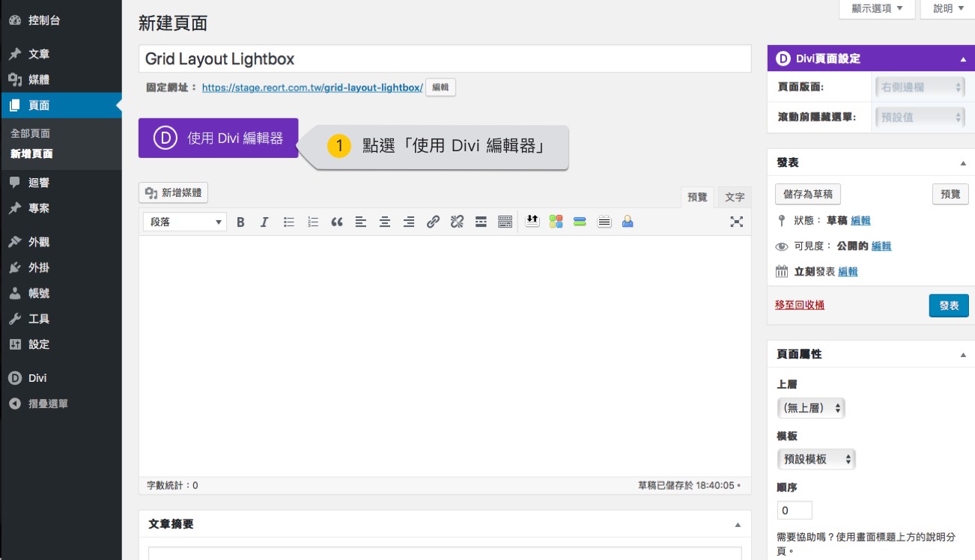Open the stage.reort.com.tw permalink URL
975x560 pixels.
coord(312,88)
